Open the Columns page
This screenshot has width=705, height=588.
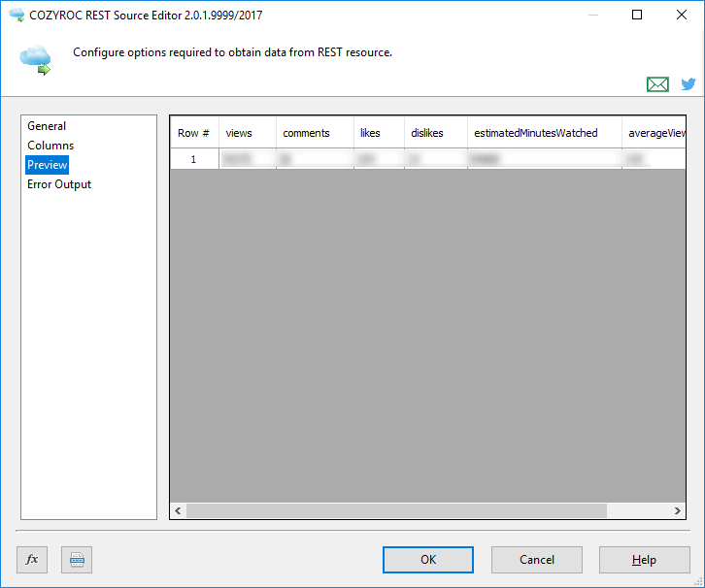[50, 146]
